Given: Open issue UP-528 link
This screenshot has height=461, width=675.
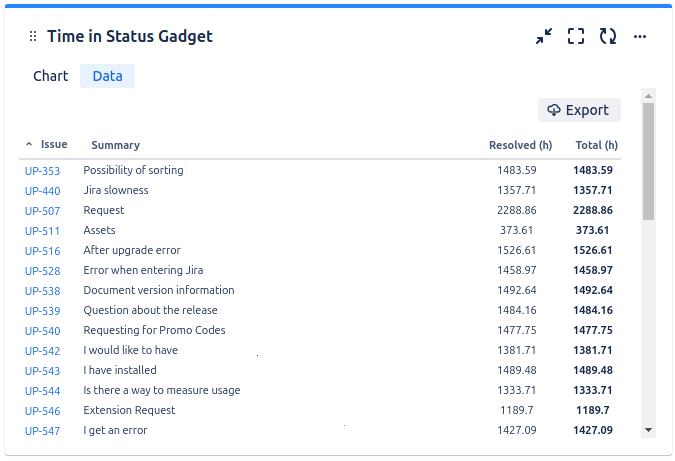Looking at the screenshot, I should 42,271.
